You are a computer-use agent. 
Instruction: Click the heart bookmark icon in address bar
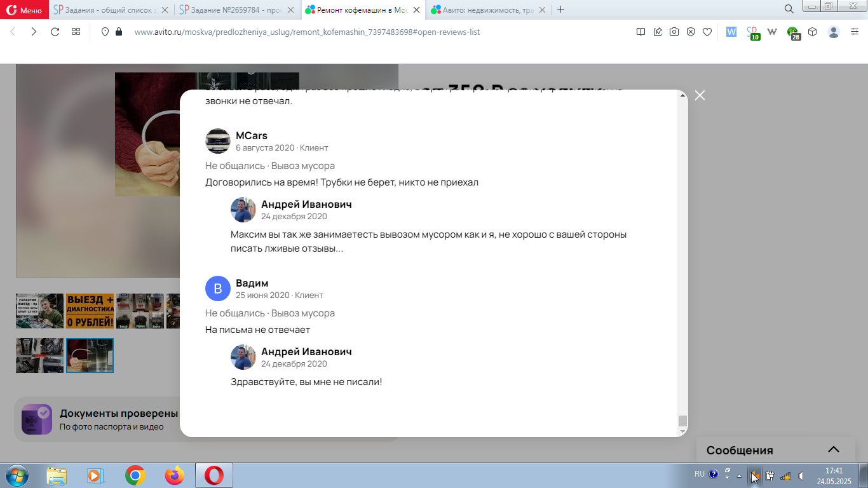click(707, 32)
